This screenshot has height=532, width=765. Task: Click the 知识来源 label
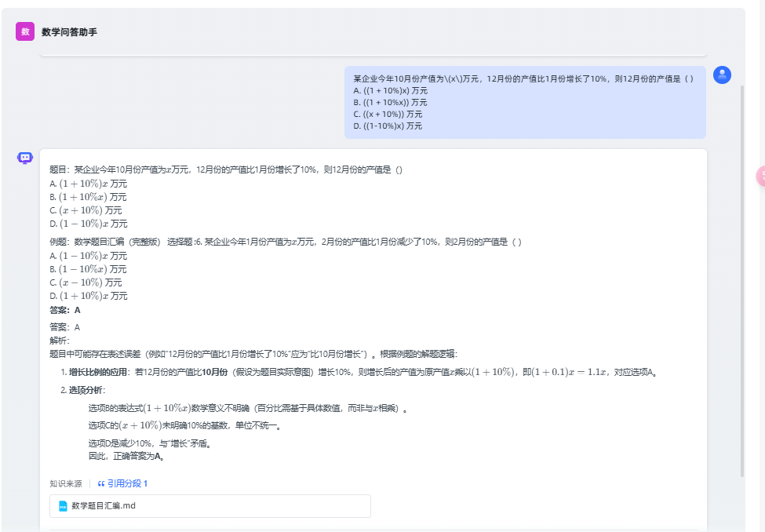click(x=65, y=483)
